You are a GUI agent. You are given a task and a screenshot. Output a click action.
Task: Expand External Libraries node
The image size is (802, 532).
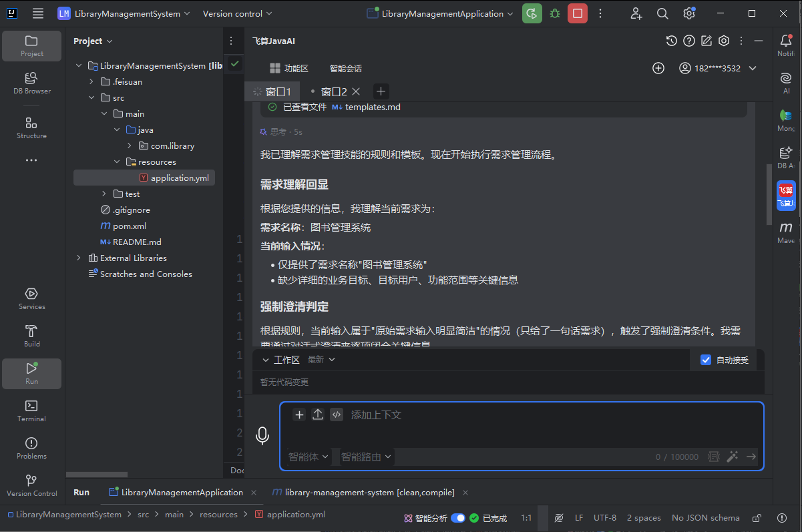[x=79, y=258]
